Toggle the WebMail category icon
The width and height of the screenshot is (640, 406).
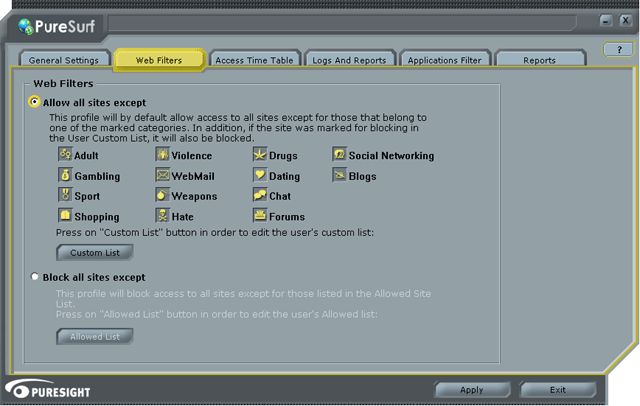[x=162, y=175]
